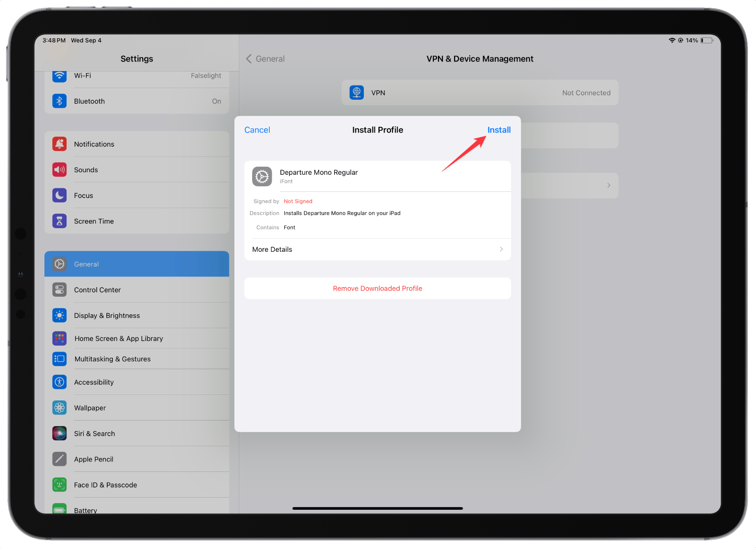Tap the orientation lock status icon
This screenshot has height=548, width=756.
pyautogui.click(x=680, y=40)
